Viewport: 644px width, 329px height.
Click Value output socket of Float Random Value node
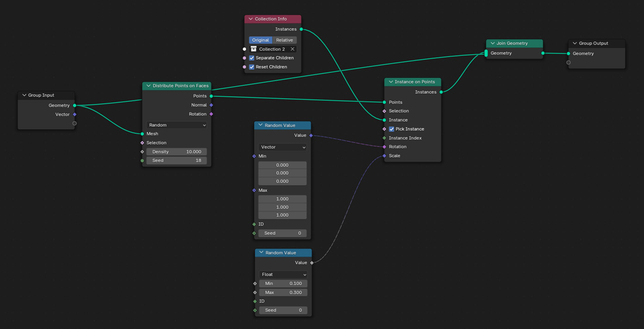[x=312, y=263]
